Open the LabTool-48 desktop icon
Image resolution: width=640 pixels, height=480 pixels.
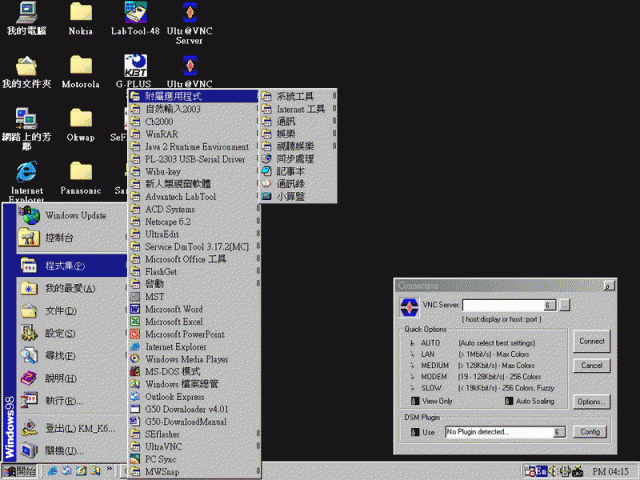(x=135, y=18)
